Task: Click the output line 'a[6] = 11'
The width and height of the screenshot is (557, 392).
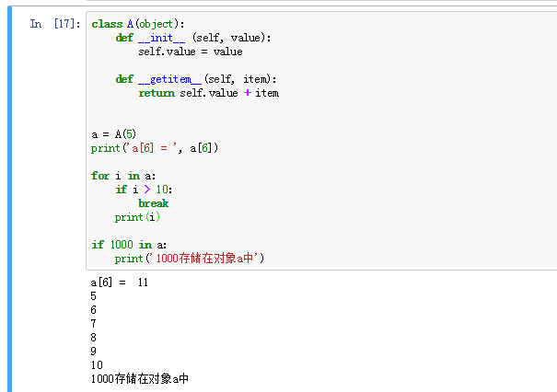Action: pos(119,282)
